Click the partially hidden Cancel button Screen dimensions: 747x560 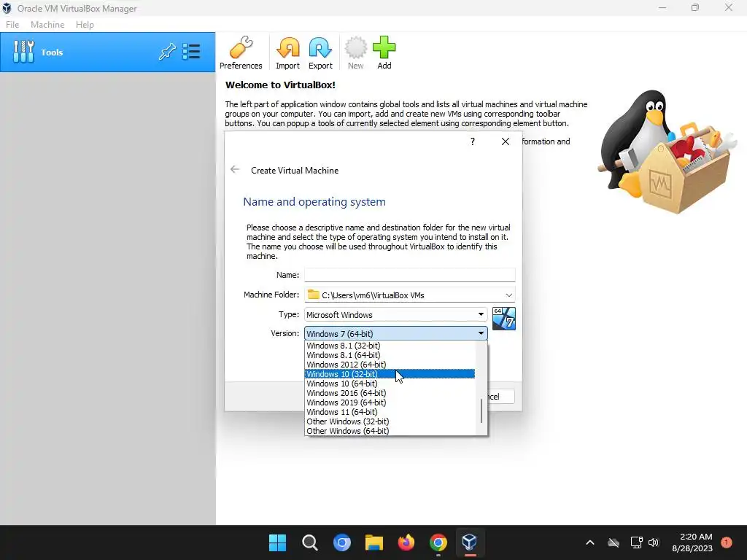pos(500,397)
